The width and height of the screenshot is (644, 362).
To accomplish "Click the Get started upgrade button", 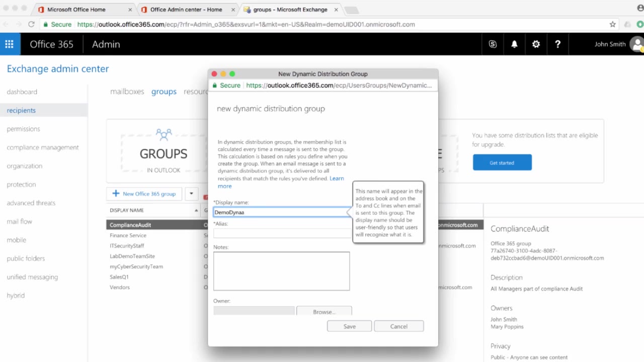I will (502, 162).
